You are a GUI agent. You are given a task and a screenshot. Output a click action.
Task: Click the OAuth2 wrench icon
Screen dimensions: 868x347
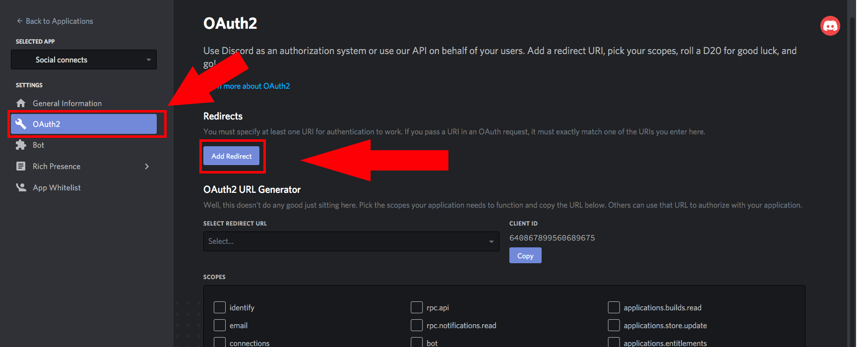21,124
